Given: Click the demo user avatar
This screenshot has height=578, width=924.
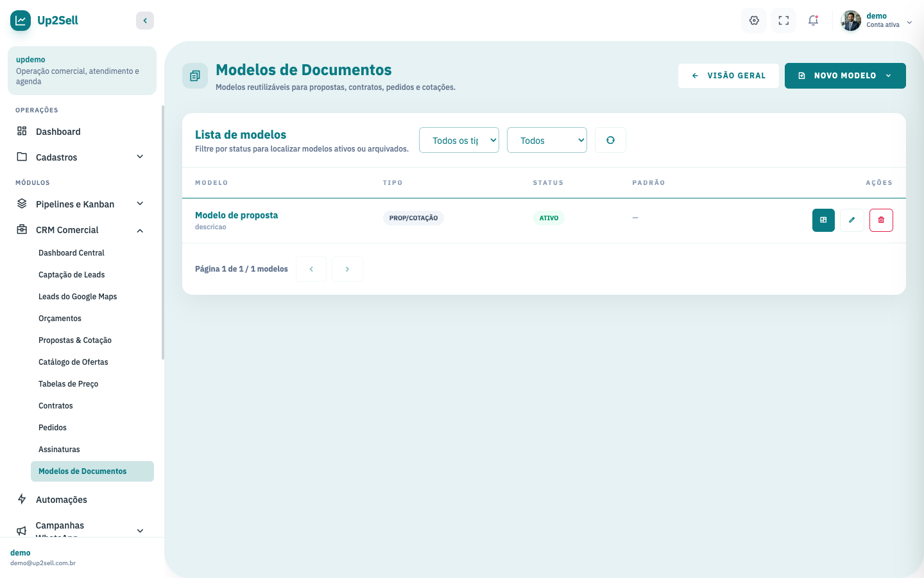Looking at the screenshot, I should click(851, 21).
